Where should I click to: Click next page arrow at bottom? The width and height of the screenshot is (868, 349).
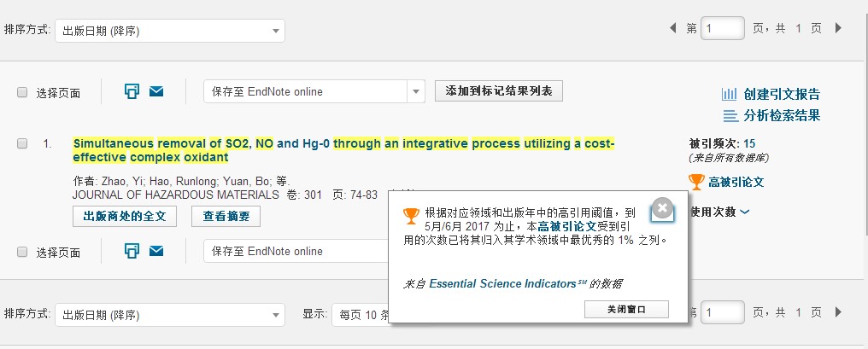tap(839, 312)
